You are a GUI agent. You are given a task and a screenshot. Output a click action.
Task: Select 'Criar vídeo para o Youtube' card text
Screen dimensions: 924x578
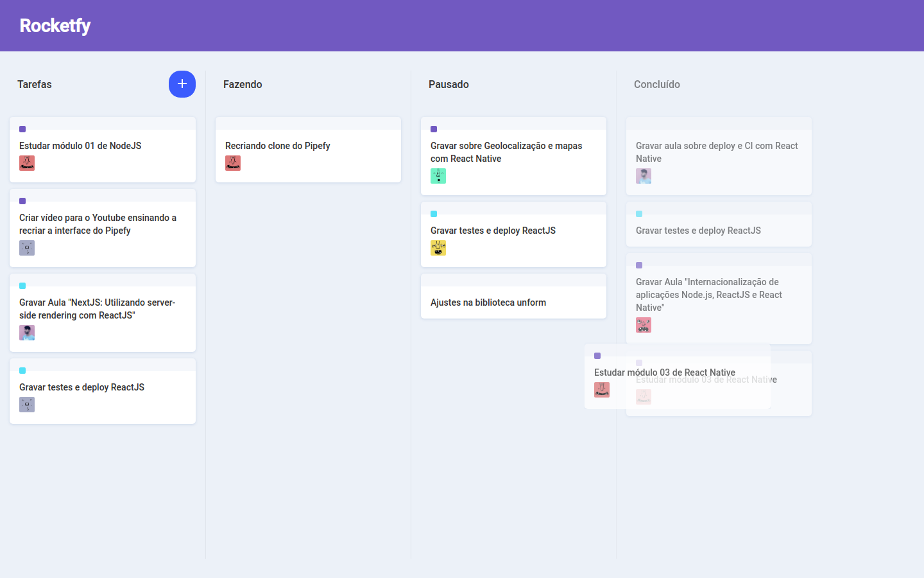point(98,224)
